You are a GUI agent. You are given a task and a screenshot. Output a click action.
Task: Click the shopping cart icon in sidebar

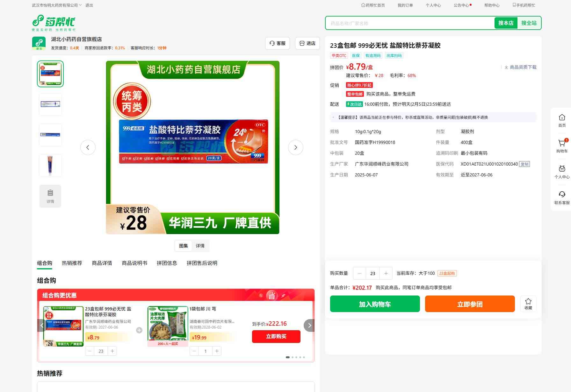click(562, 144)
